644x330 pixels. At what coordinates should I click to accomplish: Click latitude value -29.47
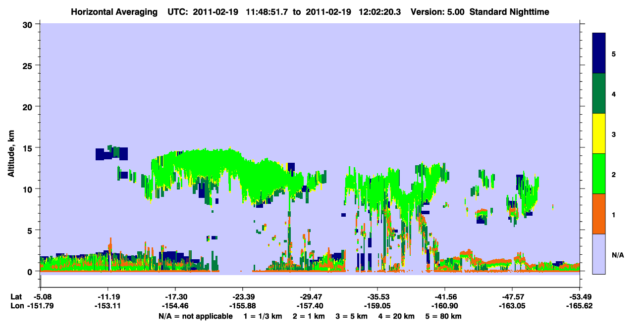(310, 297)
